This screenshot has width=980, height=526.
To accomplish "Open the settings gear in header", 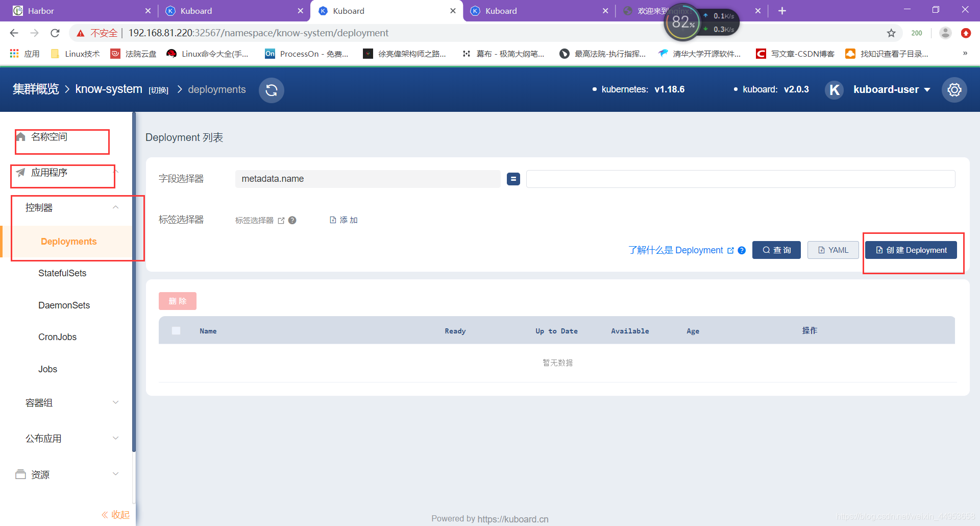I will click(x=954, y=90).
